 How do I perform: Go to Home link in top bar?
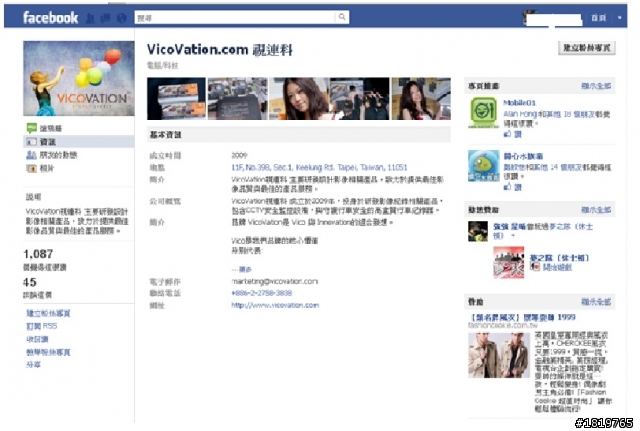tap(598, 18)
